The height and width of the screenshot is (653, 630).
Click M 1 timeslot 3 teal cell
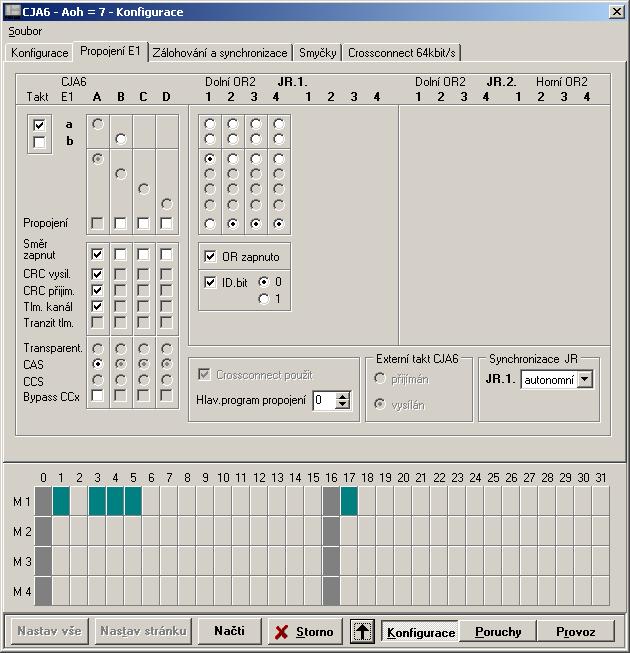(x=97, y=501)
